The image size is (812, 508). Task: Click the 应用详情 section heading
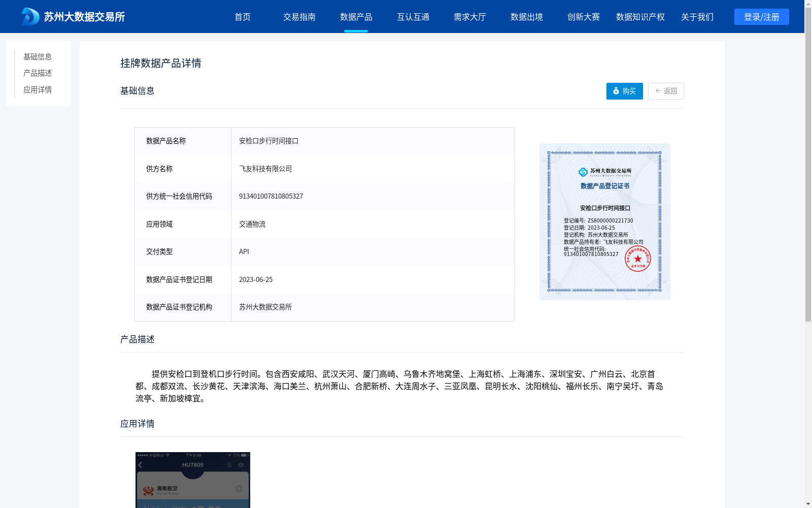138,424
